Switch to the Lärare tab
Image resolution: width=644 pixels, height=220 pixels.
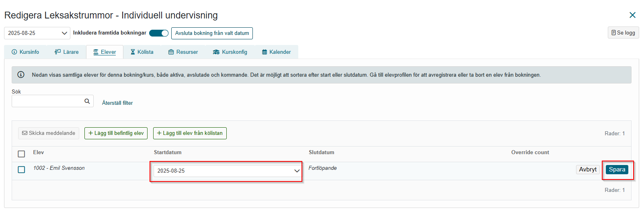coord(66,52)
